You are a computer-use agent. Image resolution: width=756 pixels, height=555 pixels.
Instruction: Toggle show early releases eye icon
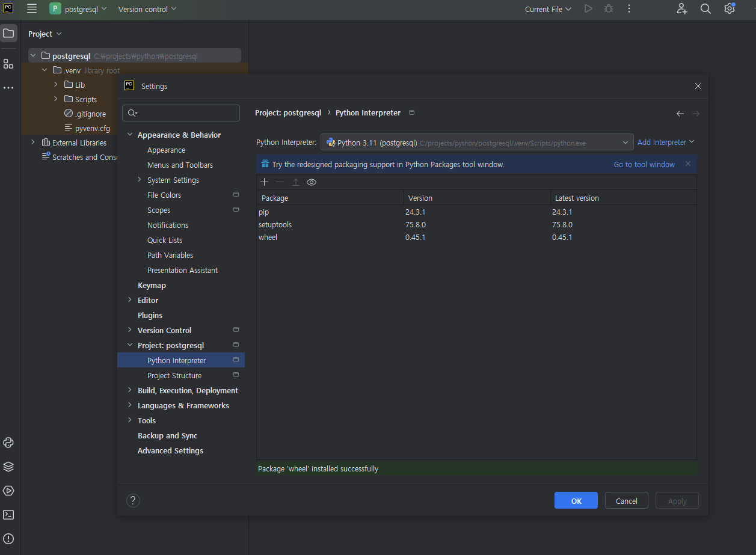point(311,182)
